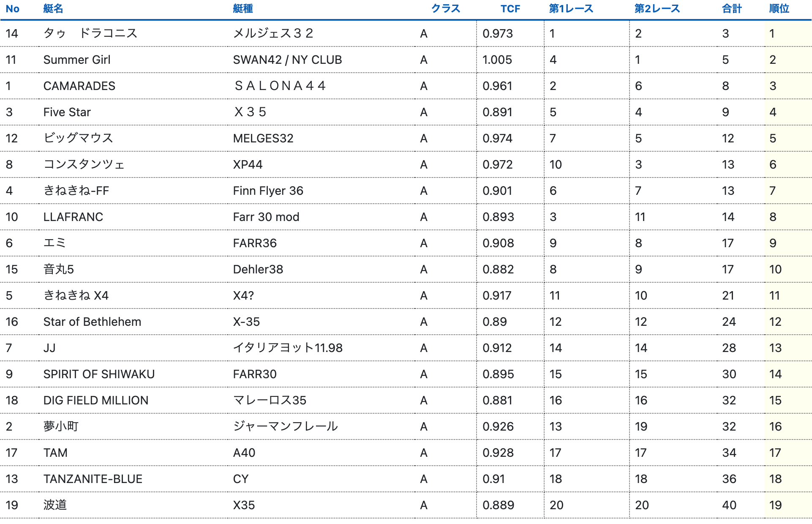
Task: Sort by the 合計 column header
Action: pyautogui.click(x=732, y=9)
